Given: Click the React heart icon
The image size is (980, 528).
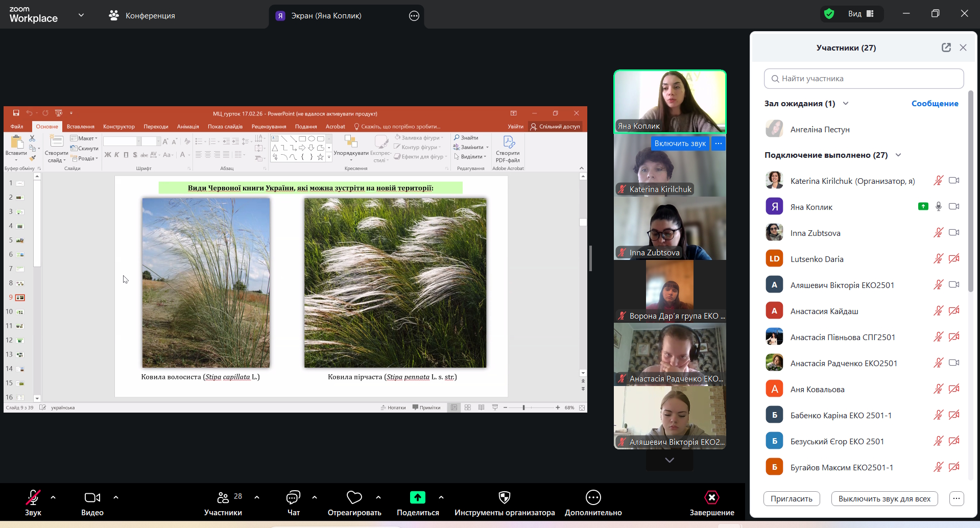Looking at the screenshot, I should pos(354,497).
